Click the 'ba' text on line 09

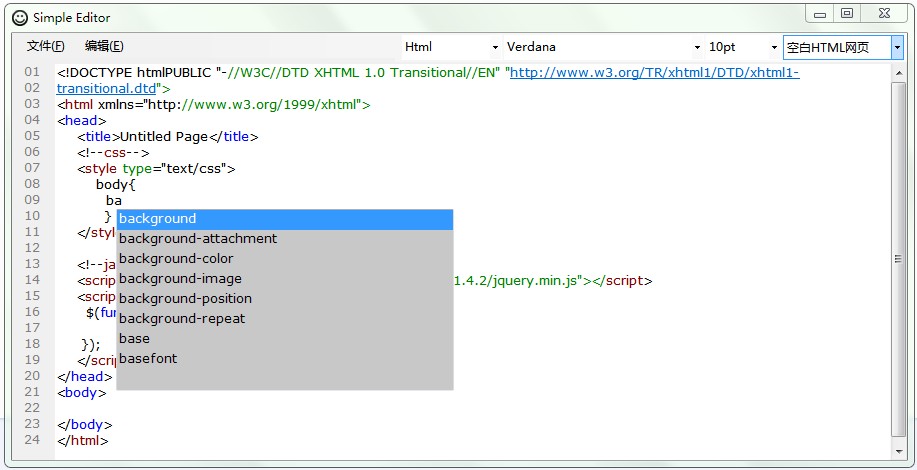click(113, 201)
